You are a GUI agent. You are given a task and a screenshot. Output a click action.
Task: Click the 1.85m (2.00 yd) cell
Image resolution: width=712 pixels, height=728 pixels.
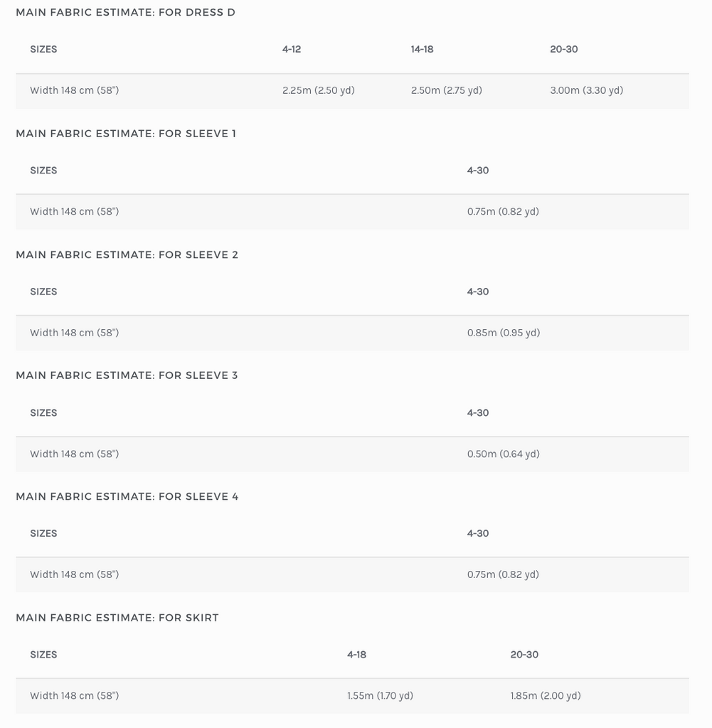tap(545, 695)
